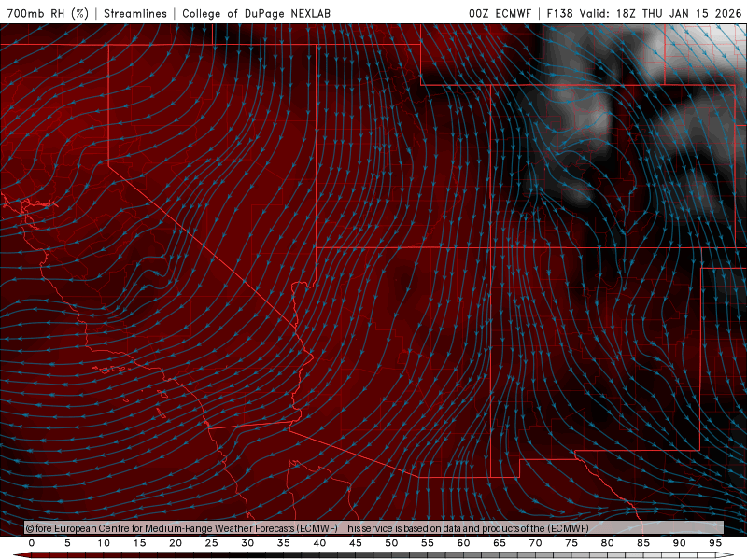The width and height of the screenshot is (747, 560).
Task: Click the "700mb RH (%)" title text
Action: click(49, 13)
